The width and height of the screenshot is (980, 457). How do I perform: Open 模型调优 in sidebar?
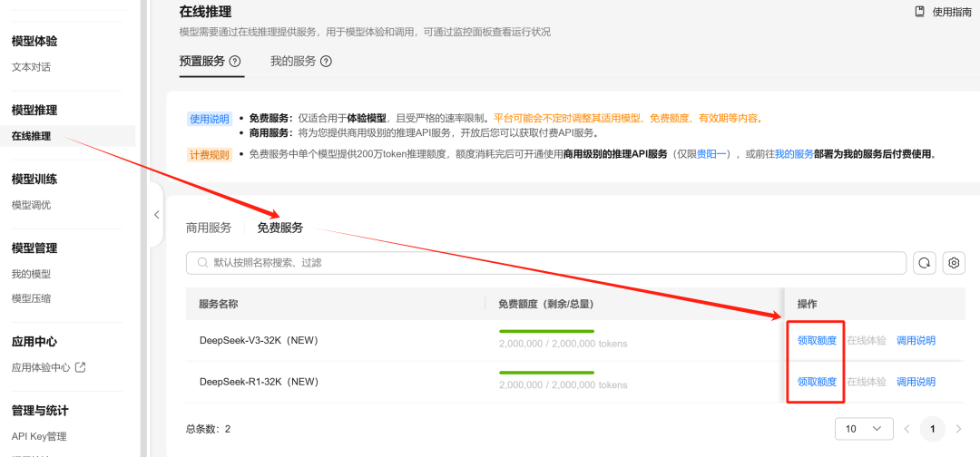[31, 205]
